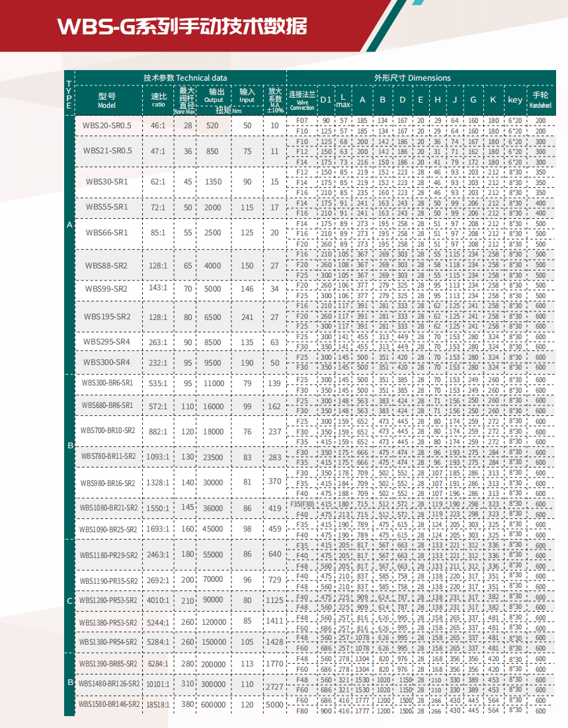Select model cell WBS66-SR1
Screen dimensions: 568x728
coord(107,233)
